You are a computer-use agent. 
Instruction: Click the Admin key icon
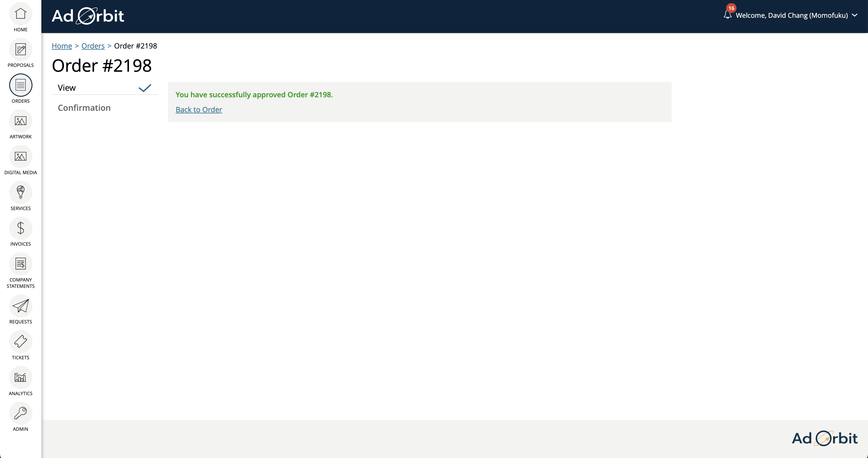click(x=21, y=414)
